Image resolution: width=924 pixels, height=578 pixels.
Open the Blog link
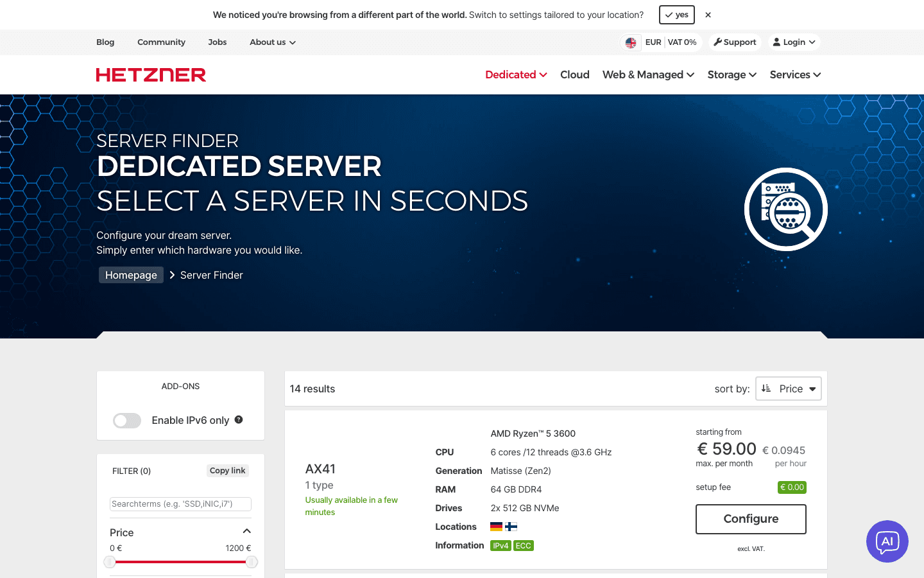tap(105, 42)
